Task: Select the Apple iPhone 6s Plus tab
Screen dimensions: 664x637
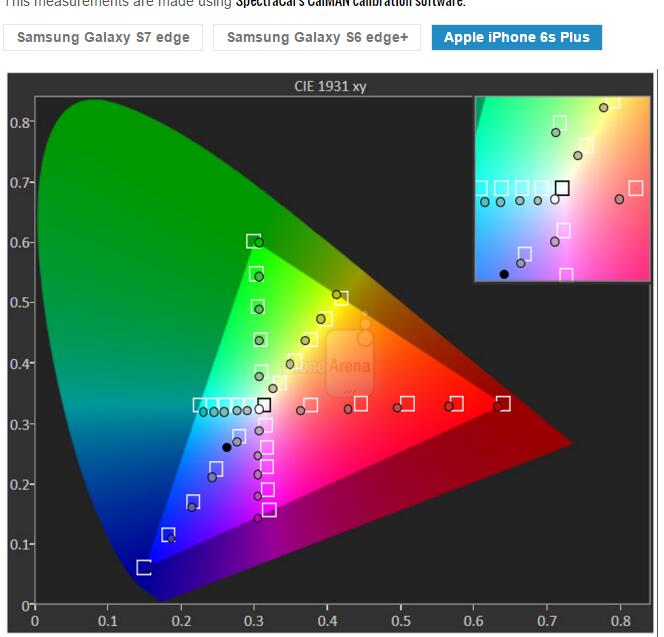Action: 517,37
